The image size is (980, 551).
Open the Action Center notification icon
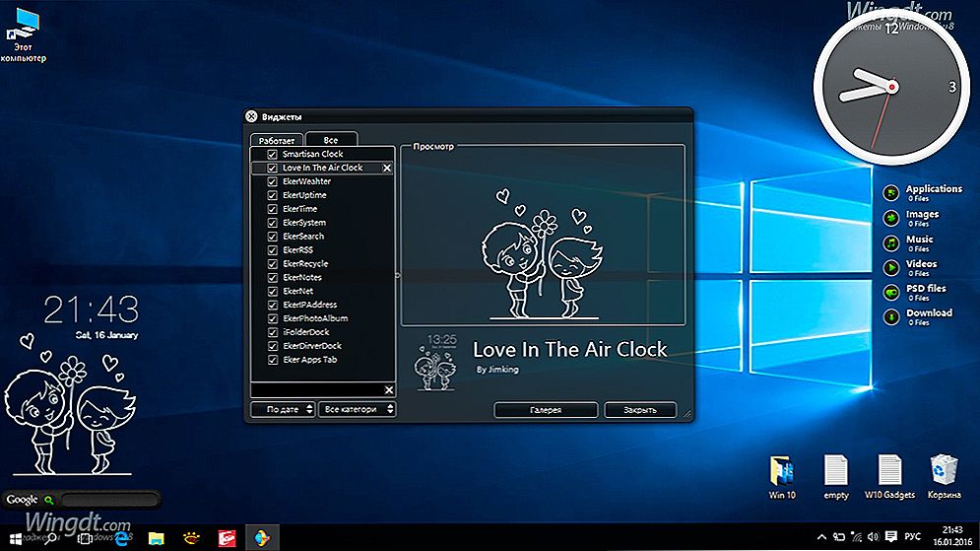[891, 537]
